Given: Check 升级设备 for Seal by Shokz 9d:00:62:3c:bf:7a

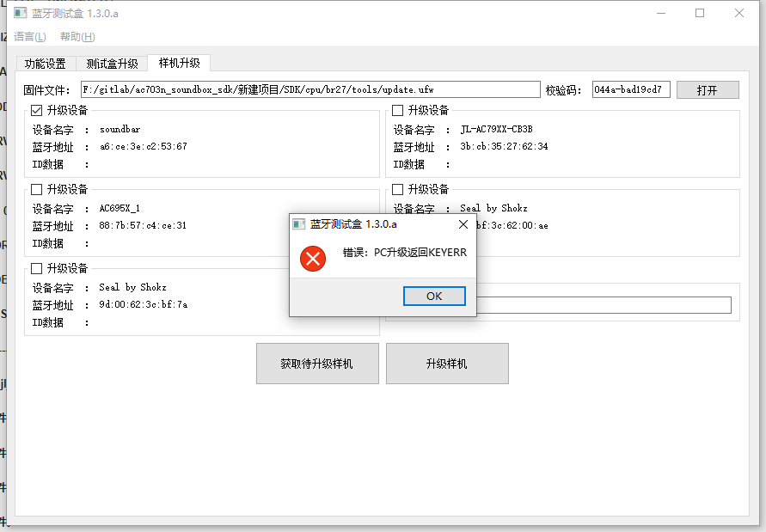Looking at the screenshot, I should (37, 269).
